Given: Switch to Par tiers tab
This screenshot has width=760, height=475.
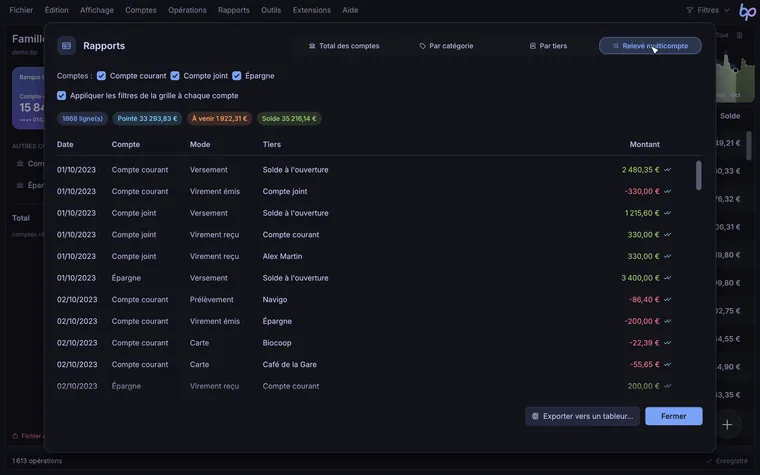Looking at the screenshot, I should [x=548, y=46].
